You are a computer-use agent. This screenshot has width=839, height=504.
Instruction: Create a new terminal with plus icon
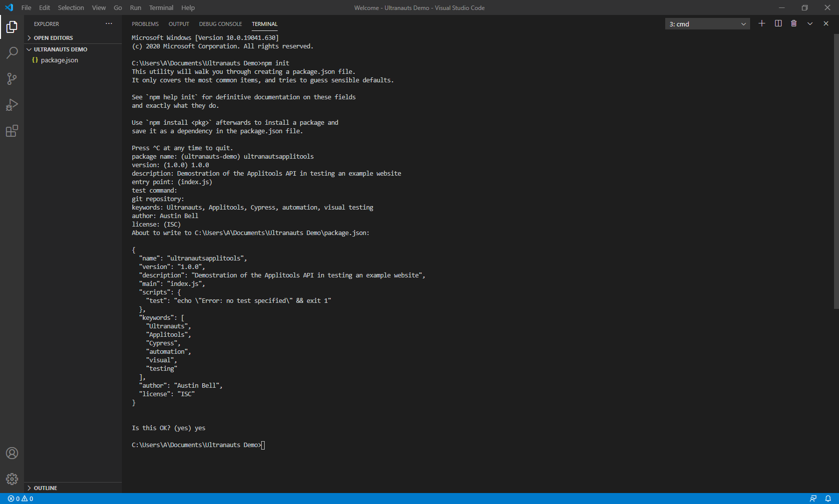(762, 23)
